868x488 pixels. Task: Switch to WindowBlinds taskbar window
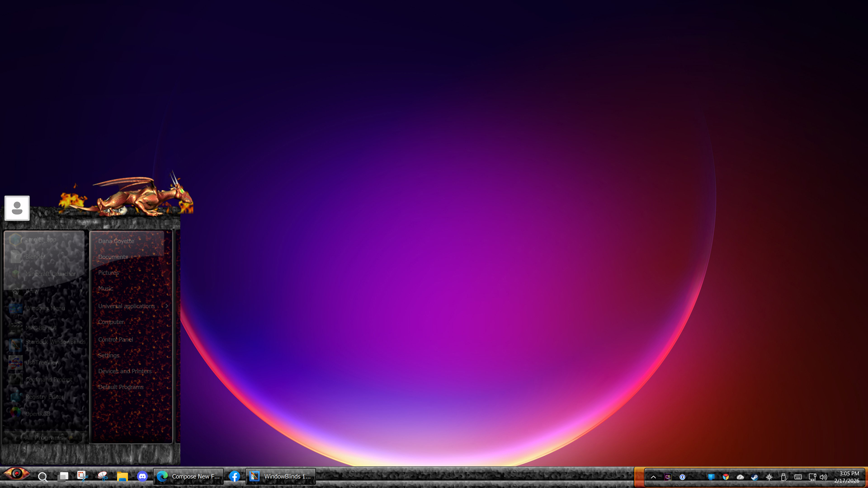(281, 476)
